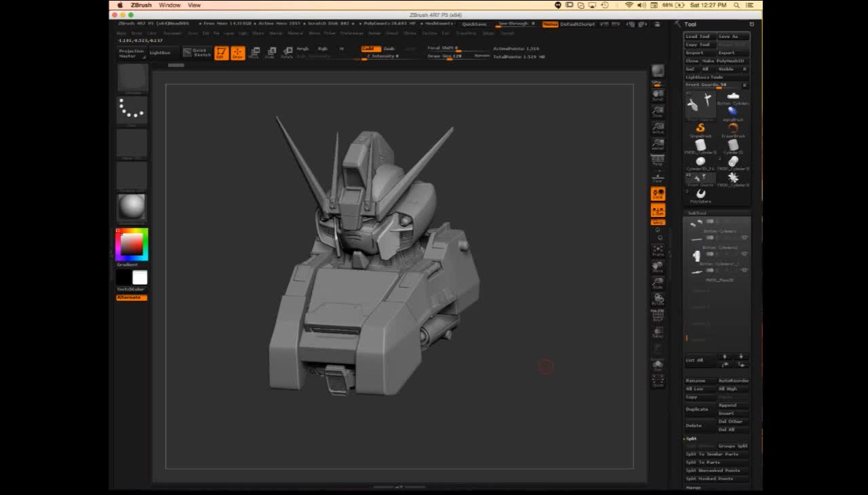The height and width of the screenshot is (495, 868).
Task: Toggle Mrgb channel button
Action: [303, 49]
